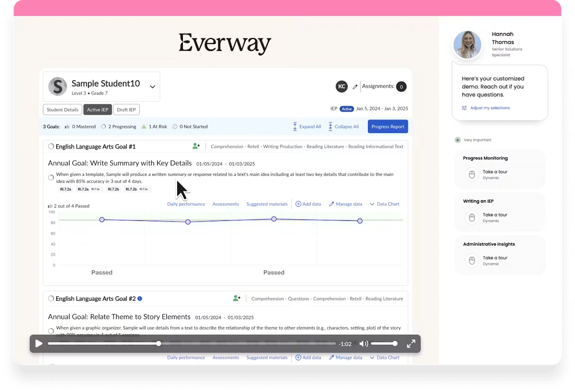Click the mouse icon under Administrative Insights
Viewport: 575px width, 392px height.
[472, 261]
